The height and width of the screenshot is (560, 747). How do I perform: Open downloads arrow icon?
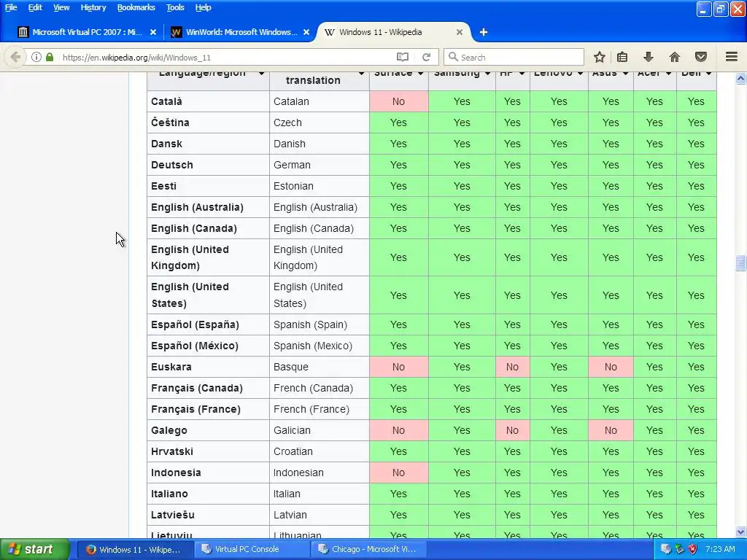pyautogui.click(x=648, y=57)
